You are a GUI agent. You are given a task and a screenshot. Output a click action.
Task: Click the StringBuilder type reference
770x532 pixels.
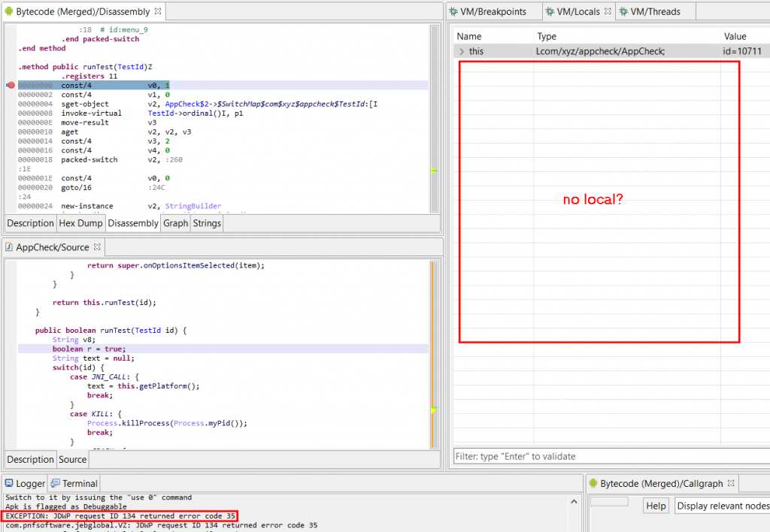[193, 206]
